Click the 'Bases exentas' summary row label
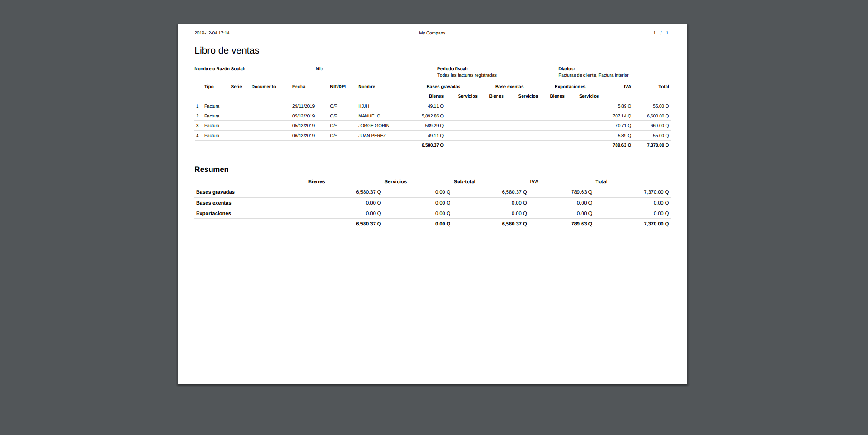The height and width of the screenshot is (435, 868). coord(213,203)
